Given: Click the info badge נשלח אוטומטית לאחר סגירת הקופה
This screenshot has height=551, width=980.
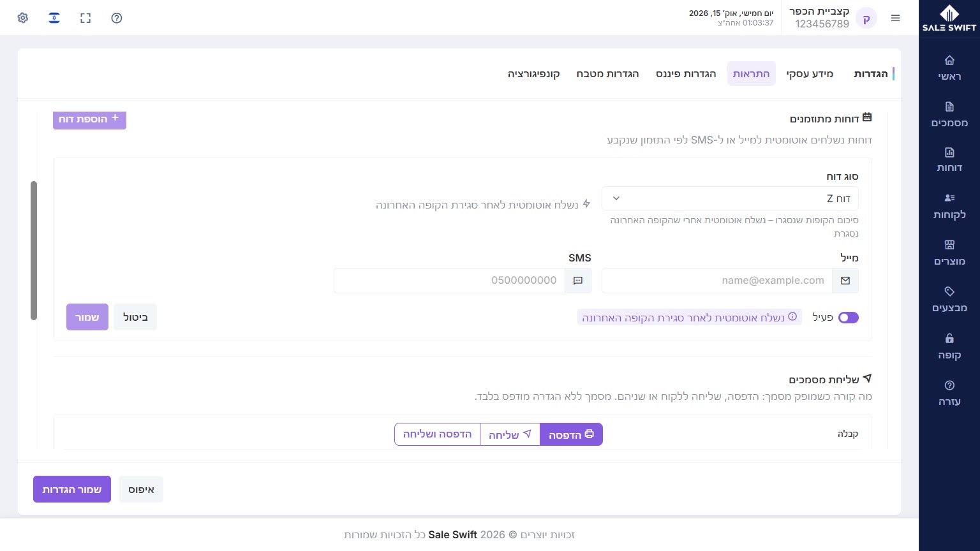Looking at the screenshot, I should click(690, 318).
